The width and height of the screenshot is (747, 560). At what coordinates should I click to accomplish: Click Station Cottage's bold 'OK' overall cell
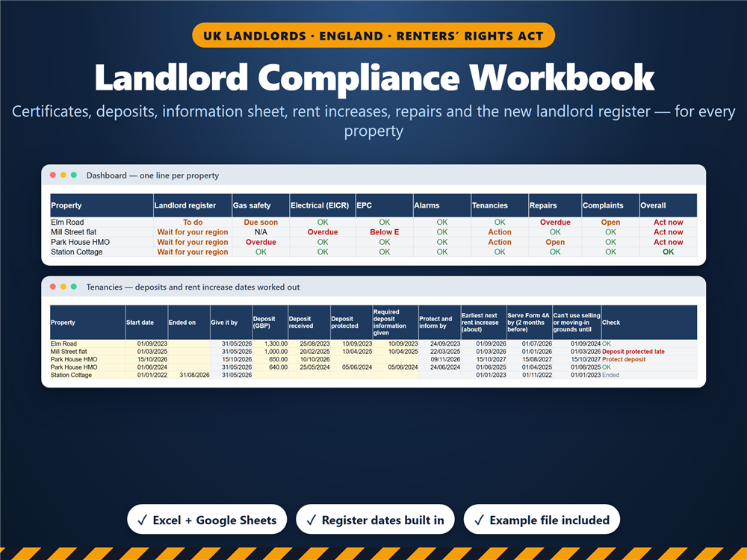(x=668, y=252)
